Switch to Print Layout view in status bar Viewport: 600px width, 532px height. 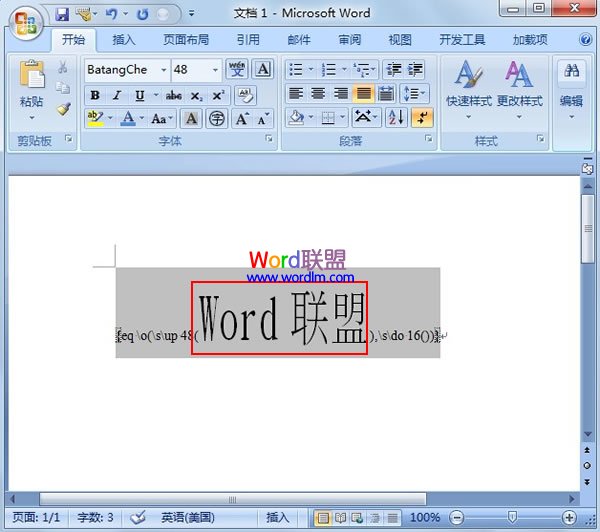(323, 518)
